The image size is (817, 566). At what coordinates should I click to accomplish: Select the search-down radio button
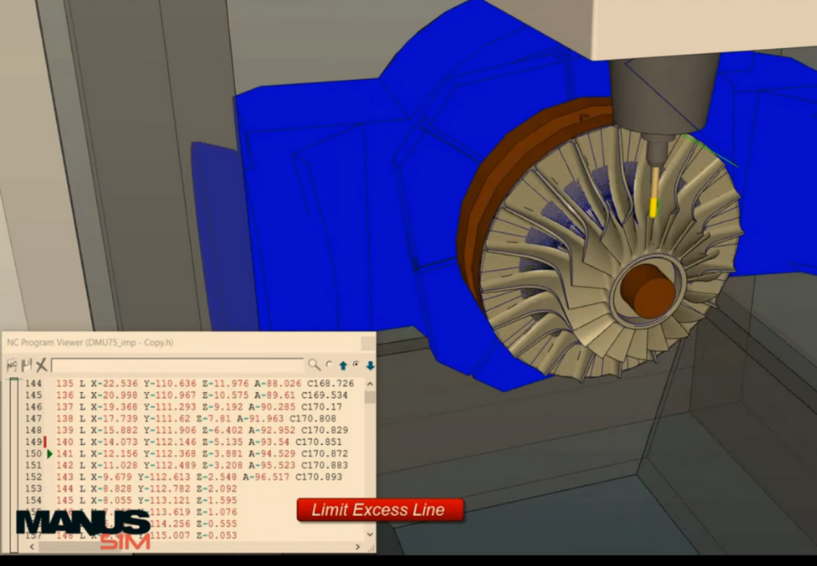(x=356, y=366)
